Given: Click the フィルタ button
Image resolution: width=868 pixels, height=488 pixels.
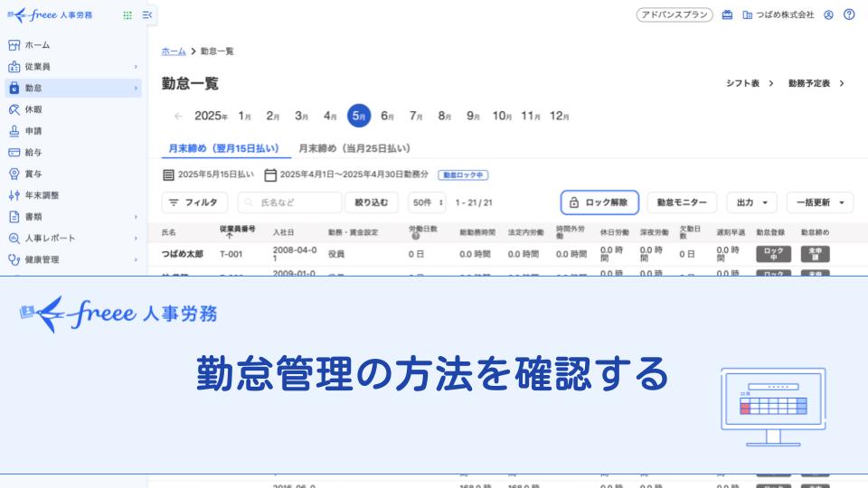Looking at the screenshot, I should [194, 202].
